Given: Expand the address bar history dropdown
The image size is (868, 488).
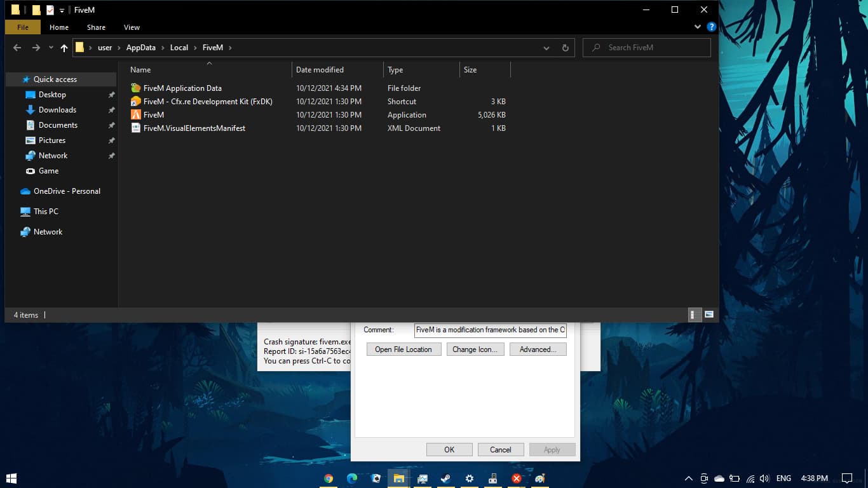Looking at the screenshot, I should tap(546, 48).
